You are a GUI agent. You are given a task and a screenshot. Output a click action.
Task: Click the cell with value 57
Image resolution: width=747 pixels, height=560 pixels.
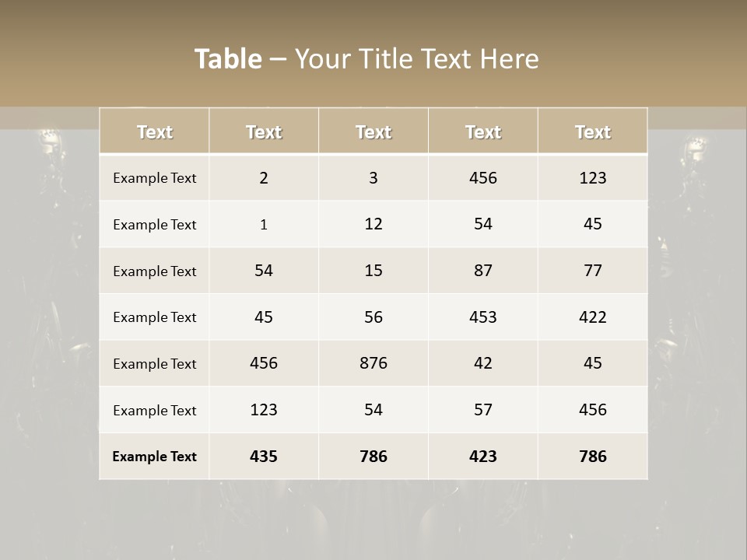(x=483, y=410)
